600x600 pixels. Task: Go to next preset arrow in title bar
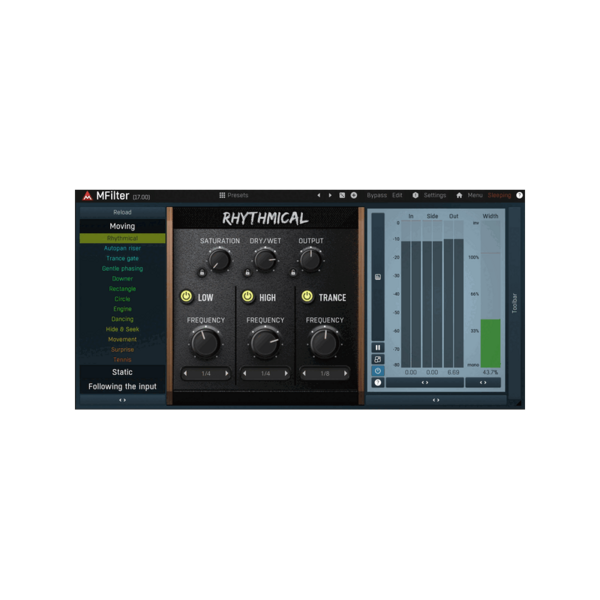tap(330, 196)
